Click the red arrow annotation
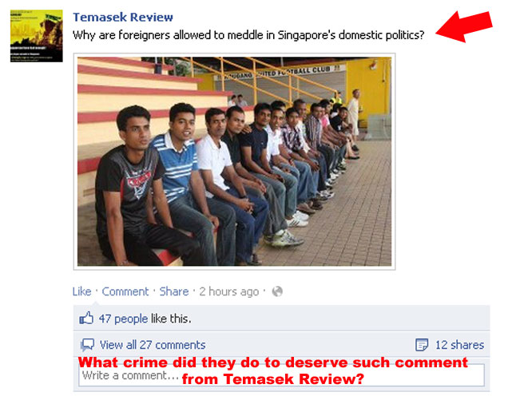Screen dimensions: 532x400 coord(464,26)
